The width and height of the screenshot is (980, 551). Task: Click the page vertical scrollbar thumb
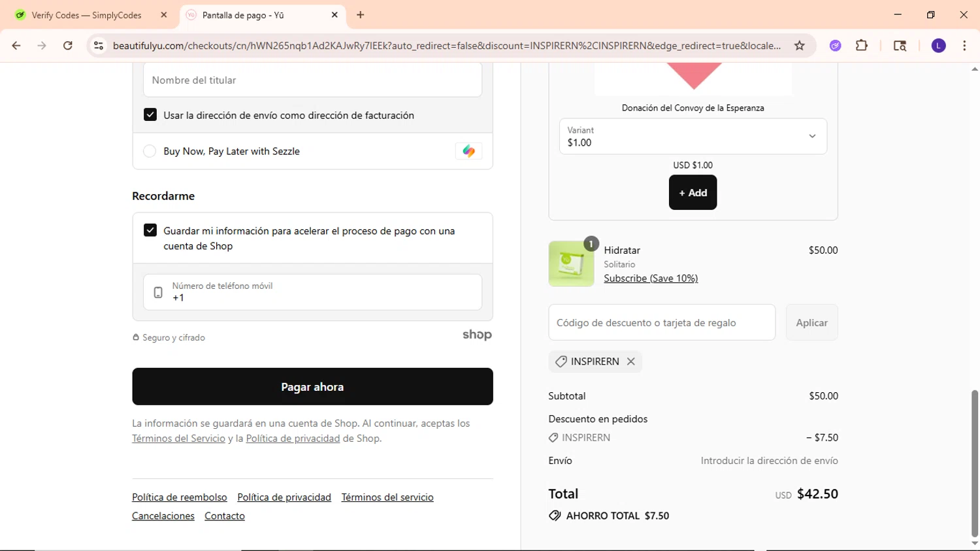click(x=975, y=463)
